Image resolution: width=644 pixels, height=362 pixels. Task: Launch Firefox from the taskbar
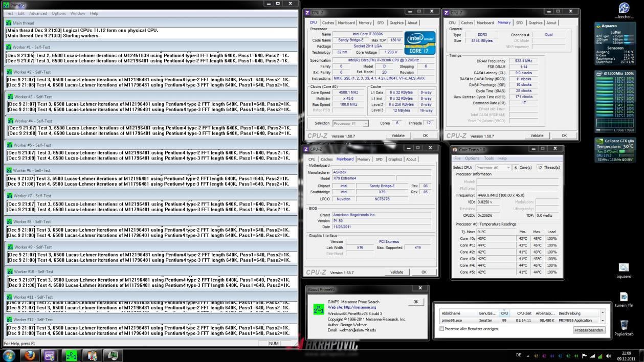[30, 355]
